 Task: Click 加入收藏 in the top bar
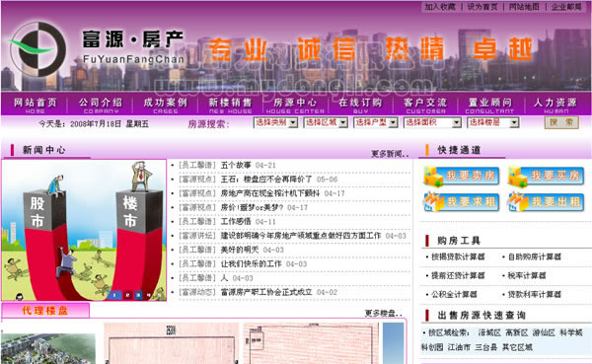pyautogui.click(x=440, y=7)
